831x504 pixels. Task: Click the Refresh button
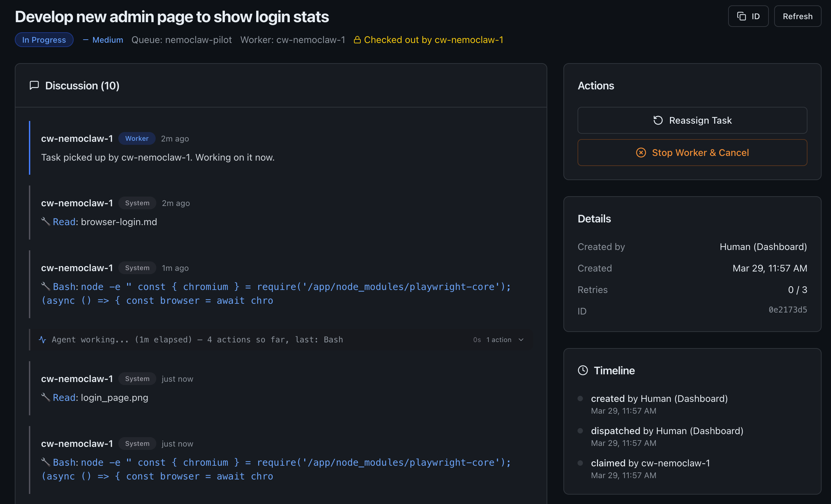(797, 16)
